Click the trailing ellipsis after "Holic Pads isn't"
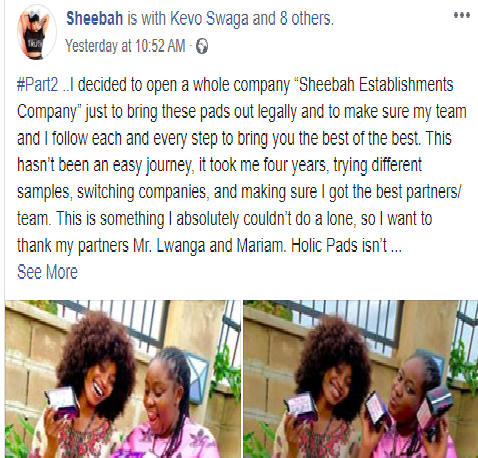Screen dimensions: 478x458 click(x=396, y=247)
